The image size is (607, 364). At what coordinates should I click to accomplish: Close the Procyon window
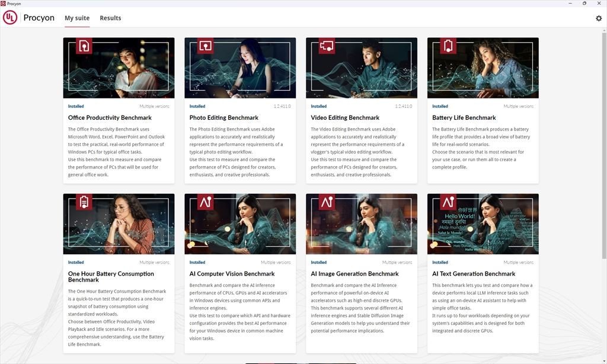(599, 3)
